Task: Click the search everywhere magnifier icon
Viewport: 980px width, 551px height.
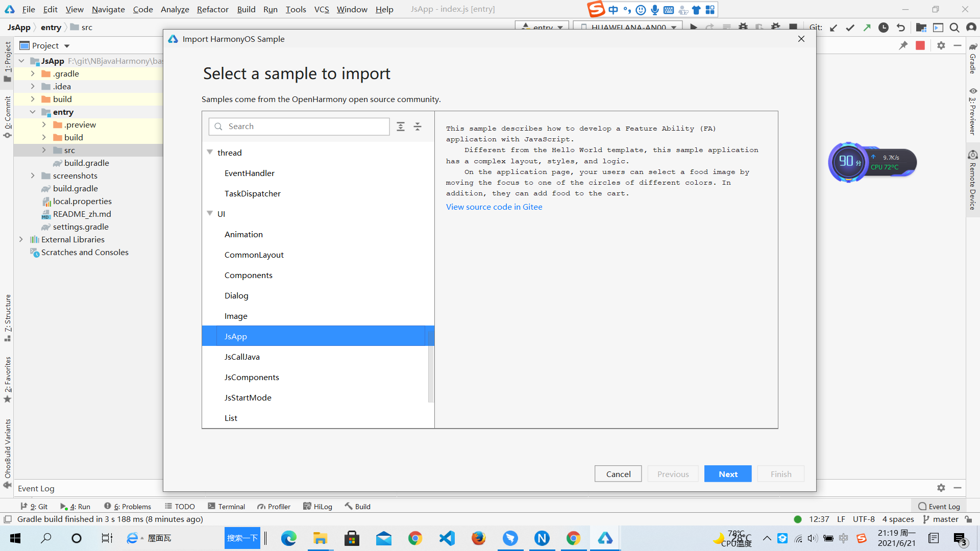Action: (954, 28)
